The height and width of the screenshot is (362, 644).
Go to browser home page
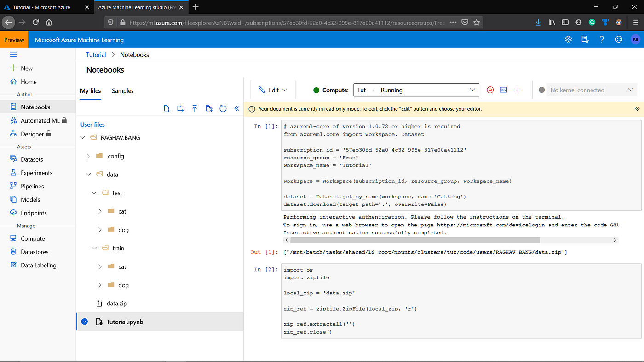point(49,22)
